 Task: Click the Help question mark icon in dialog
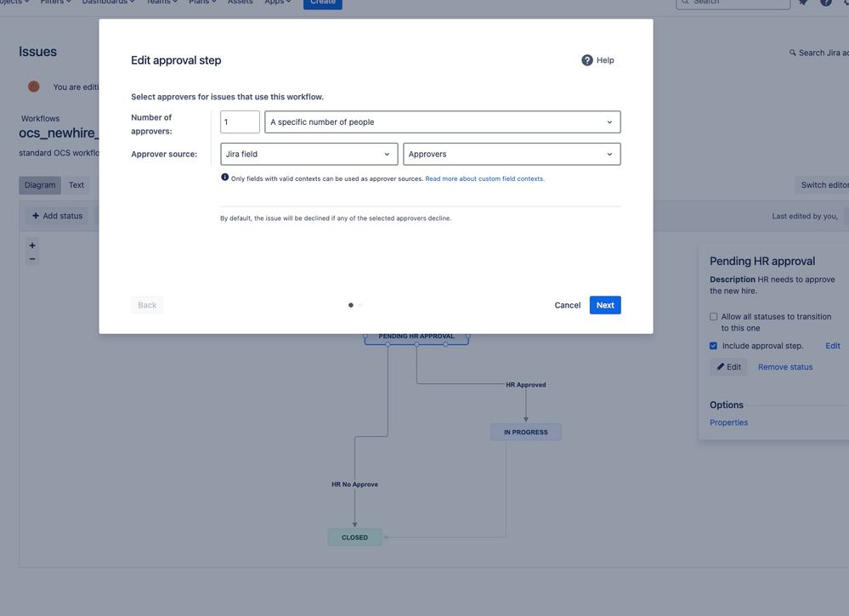point(587,60)
